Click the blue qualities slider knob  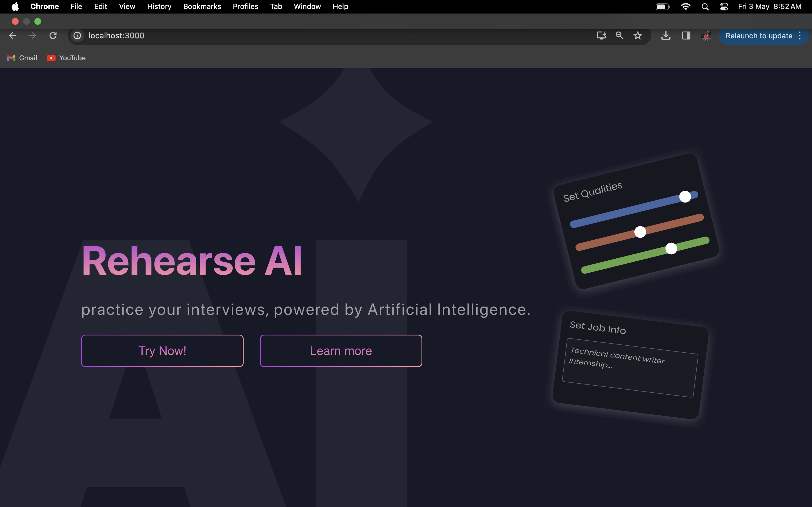coord(685,197)
